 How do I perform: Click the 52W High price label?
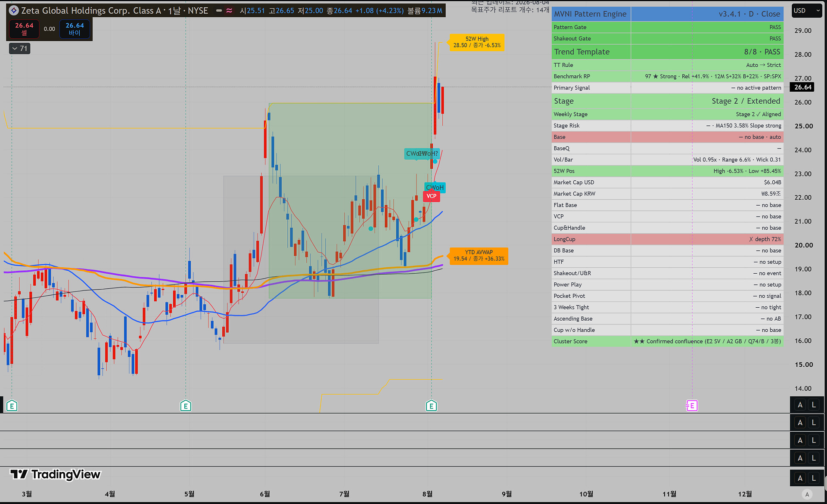(x=477, y=42)
